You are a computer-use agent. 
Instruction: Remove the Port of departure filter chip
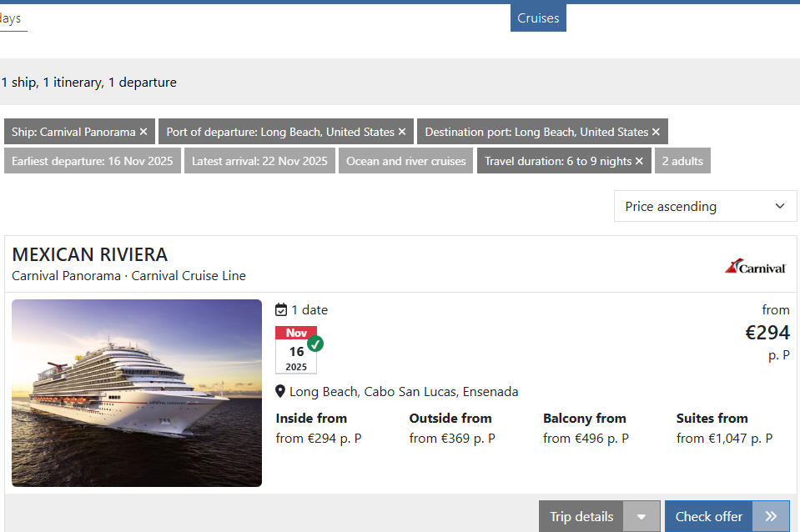402,132
